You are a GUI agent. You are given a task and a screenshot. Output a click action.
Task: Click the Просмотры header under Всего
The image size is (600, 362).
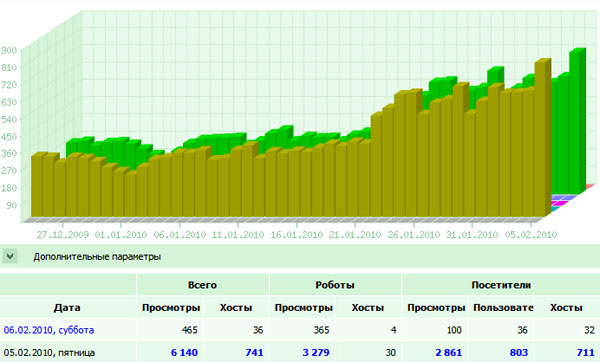pyautogui.click(x=171, y=308)
